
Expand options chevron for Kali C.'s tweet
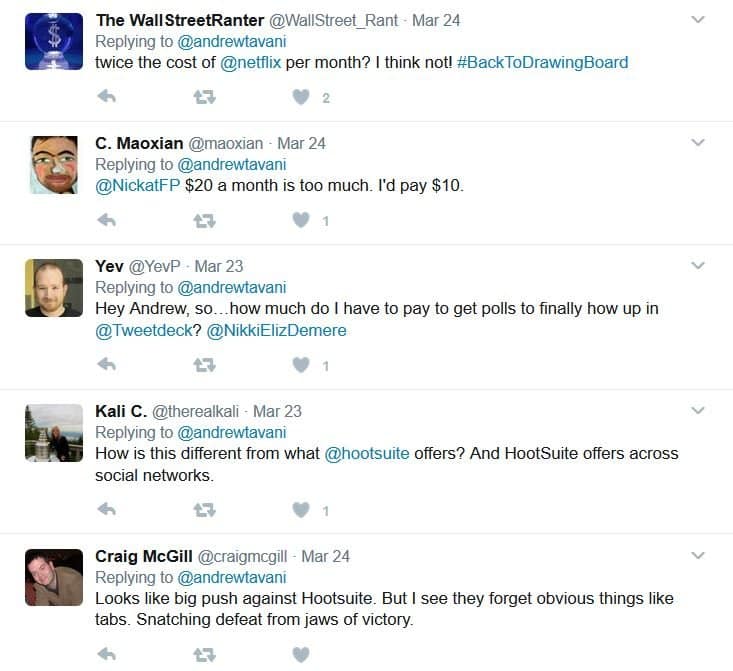(697, 411)
